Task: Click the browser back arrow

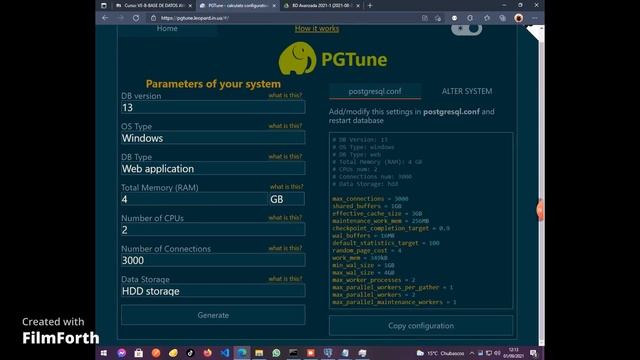Action: click(x=105, y=18)
